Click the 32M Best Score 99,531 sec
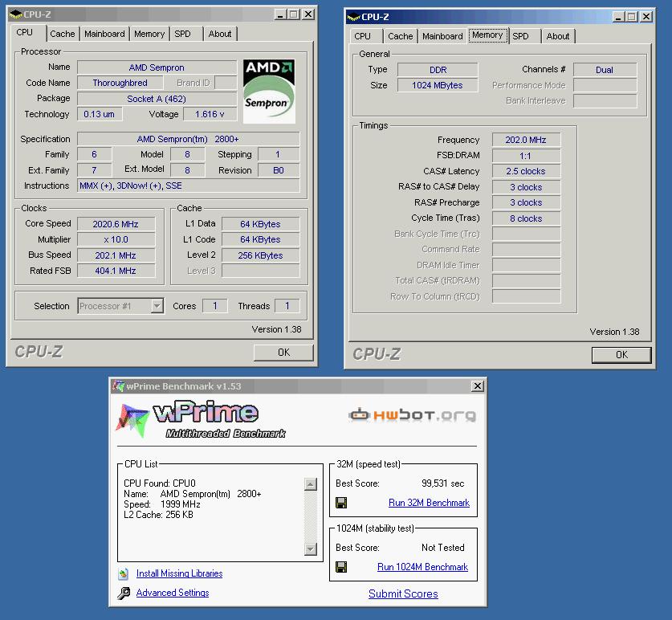This screenshot has width=672, height=620. click(442, 483)
